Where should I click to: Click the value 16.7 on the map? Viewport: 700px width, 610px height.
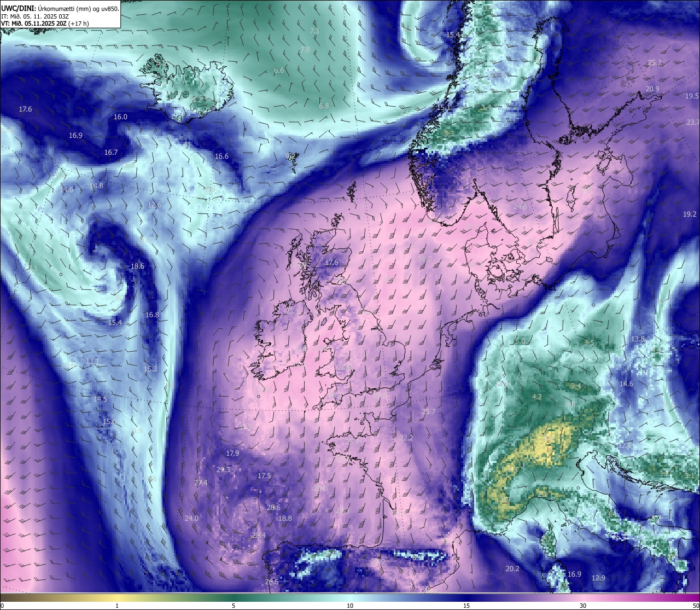pos(111,153)
